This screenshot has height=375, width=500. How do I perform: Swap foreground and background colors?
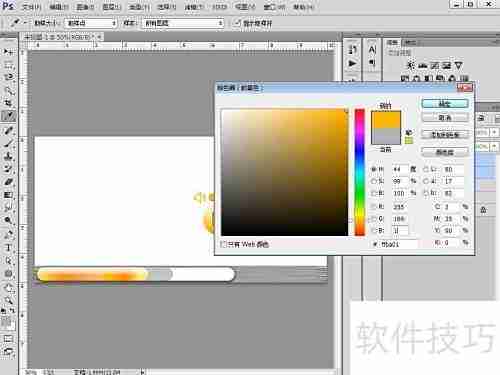coord(12,310)
